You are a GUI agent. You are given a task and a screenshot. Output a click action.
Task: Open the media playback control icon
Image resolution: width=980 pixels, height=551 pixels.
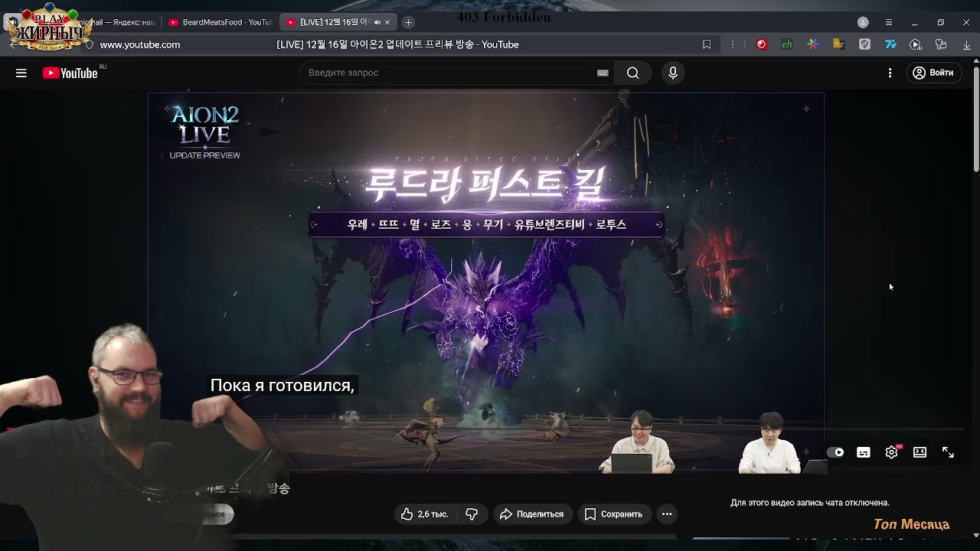point(916,44)
